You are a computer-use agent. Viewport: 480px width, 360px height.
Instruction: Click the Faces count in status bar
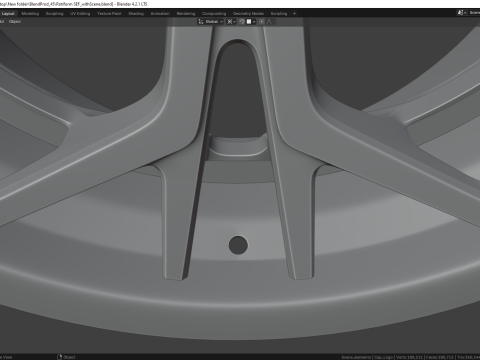(439, 357)
